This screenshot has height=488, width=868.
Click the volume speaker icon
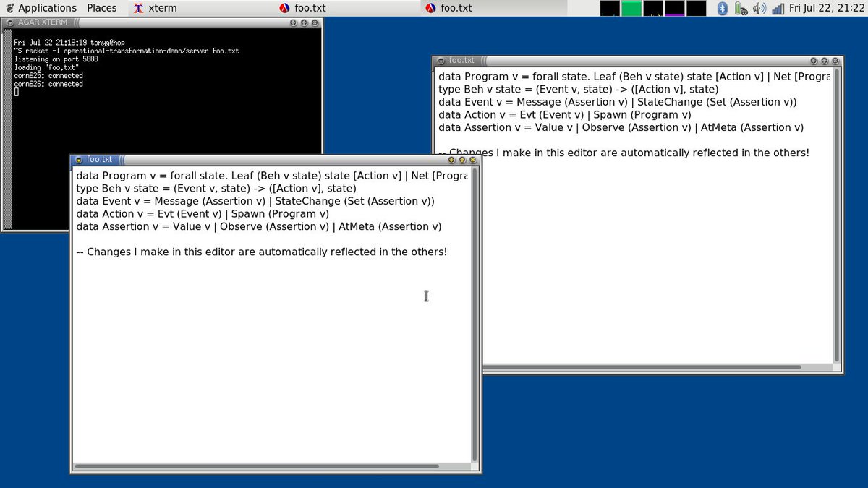point(759,8)
